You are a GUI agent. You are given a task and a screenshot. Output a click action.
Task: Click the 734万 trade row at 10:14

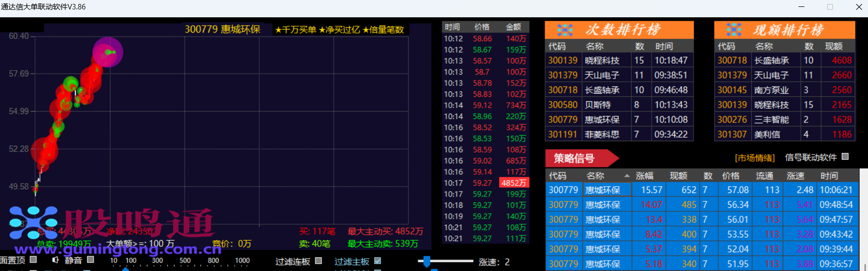click(x=486, y=105)
